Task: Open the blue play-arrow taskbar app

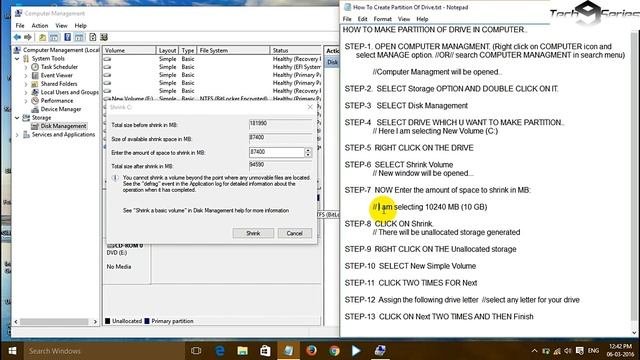Action: (x=356, y=351)
